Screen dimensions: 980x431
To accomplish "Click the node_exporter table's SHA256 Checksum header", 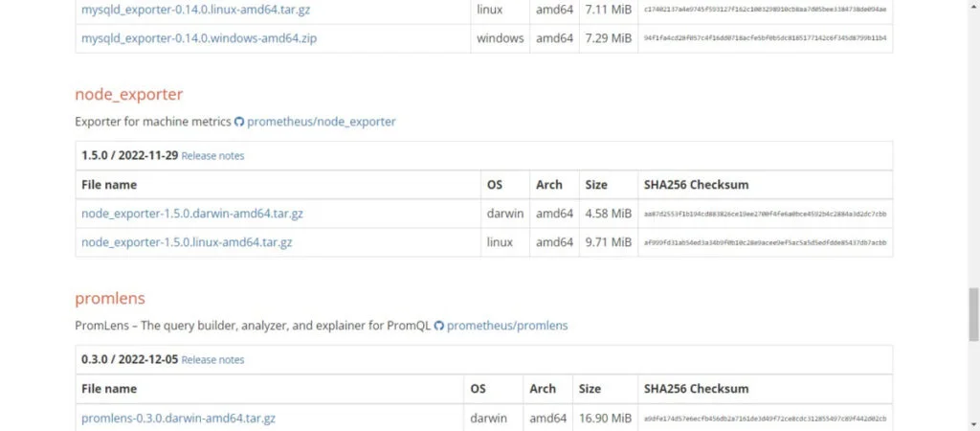I will click(x=696, y=185).
